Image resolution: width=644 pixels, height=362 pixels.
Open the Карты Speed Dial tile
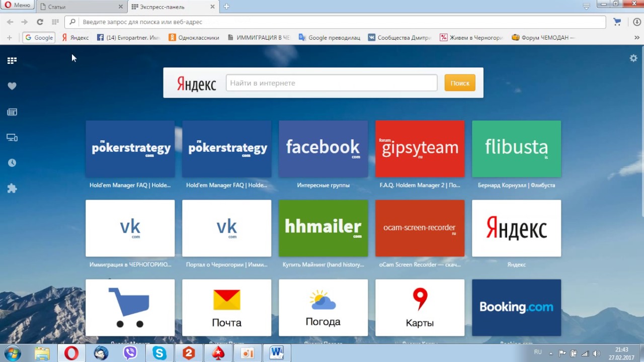click(x=420, y=308)
